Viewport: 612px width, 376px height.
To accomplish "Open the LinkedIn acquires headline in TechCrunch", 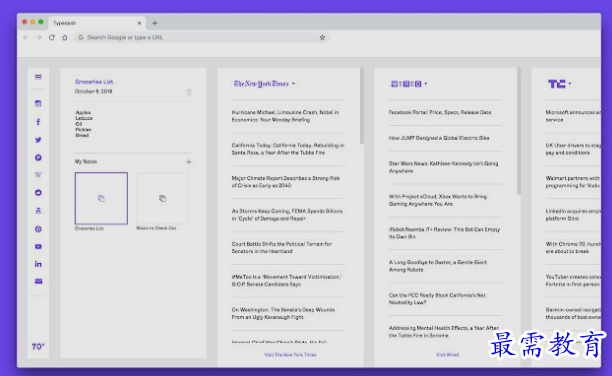I will tap(573, 215).
